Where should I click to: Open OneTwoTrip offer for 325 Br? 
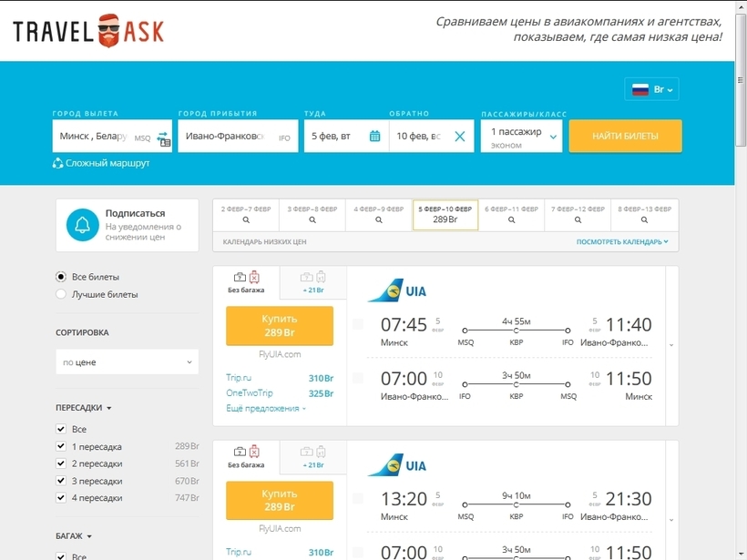pyautogui.click(x=280, y=393)
